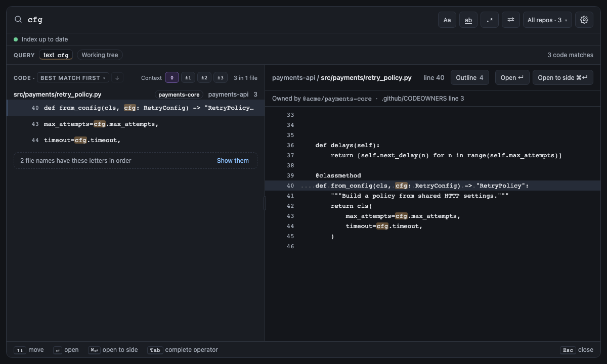
Task: Click the payments-core owner tag
Action: click(x=179, y=95)
